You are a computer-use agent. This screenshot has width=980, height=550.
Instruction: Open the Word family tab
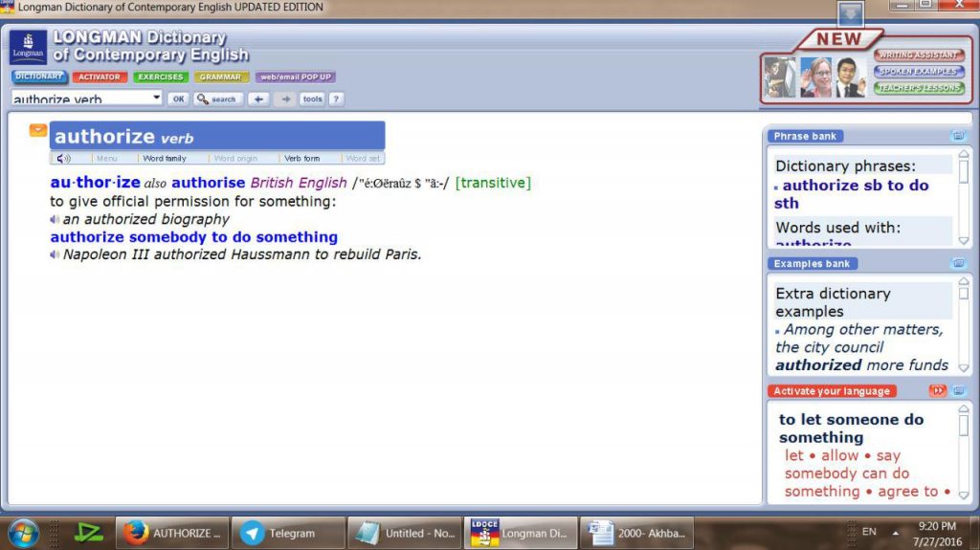tap(165, 159)
